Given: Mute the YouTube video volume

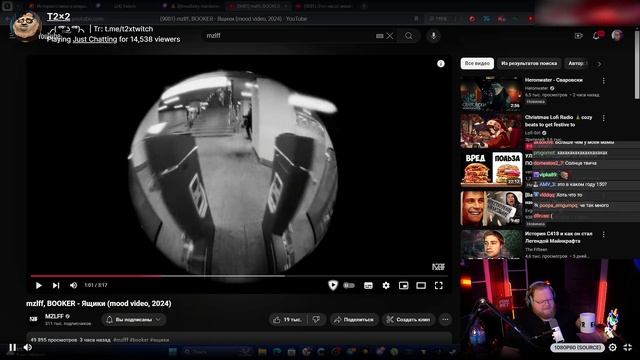Looking at the screenshot, I should point(73,285).
